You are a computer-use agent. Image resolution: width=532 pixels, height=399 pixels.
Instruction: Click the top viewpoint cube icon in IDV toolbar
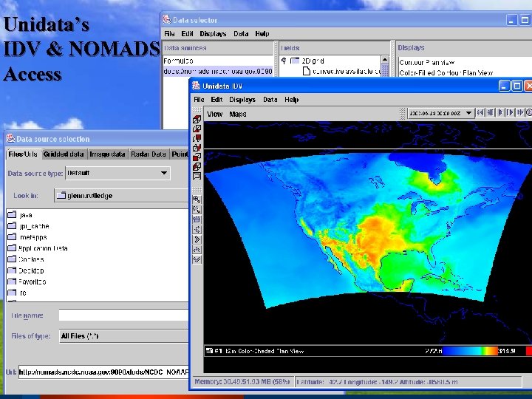[x=197, y=119]
